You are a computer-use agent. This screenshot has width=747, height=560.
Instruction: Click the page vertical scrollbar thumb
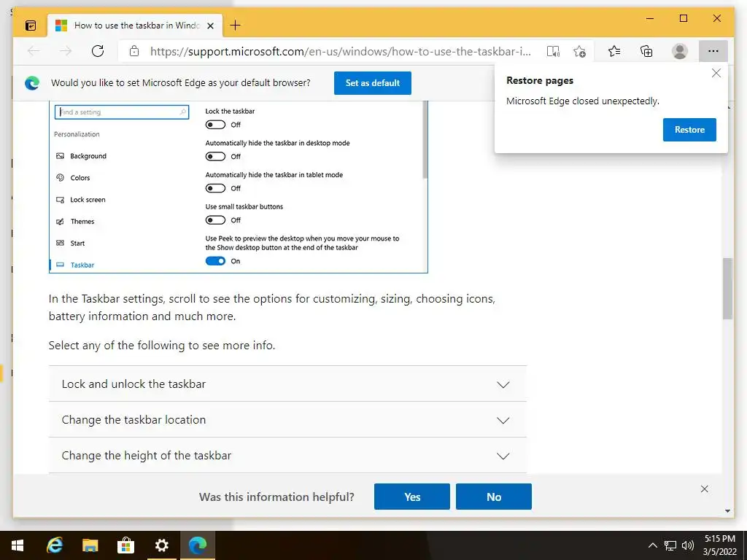pyautogui.click(x=727, y=289)
